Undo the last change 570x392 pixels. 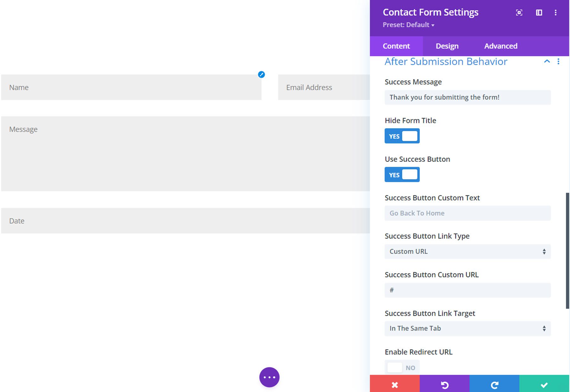445,384
